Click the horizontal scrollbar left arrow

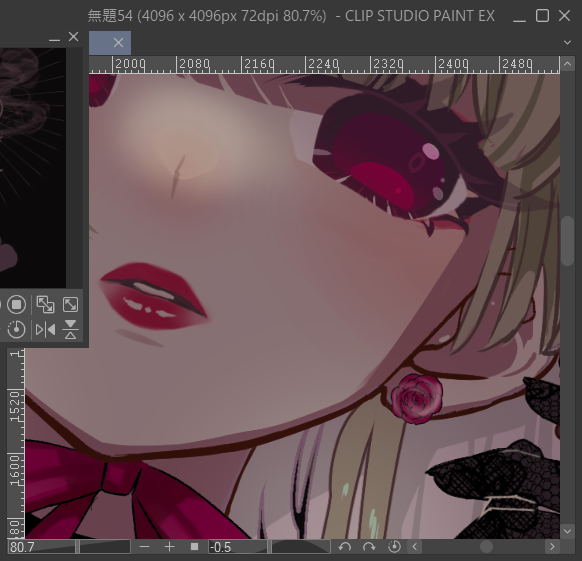coord(415,547)
